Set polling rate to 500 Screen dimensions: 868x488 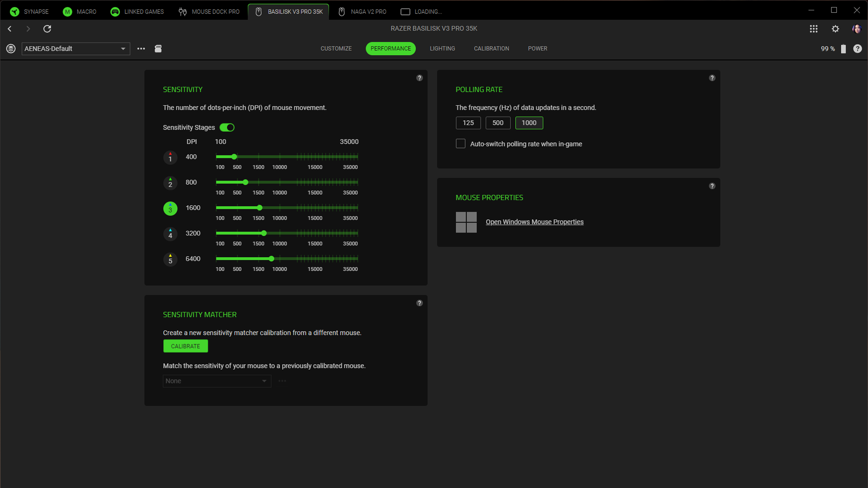tap(498, 123)
